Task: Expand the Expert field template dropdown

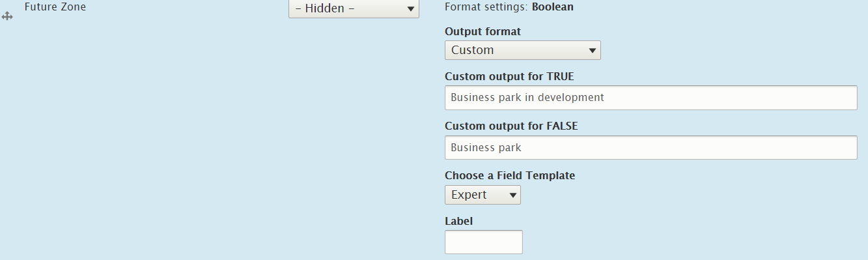Action: coord(483,195)
